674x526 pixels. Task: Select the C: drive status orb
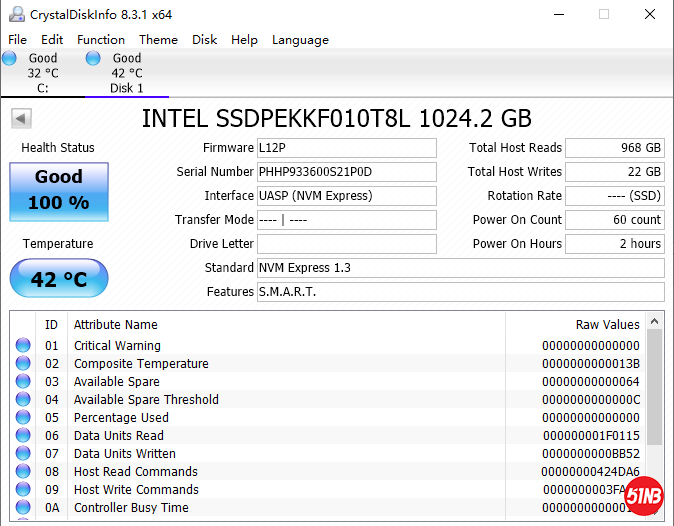10,59
